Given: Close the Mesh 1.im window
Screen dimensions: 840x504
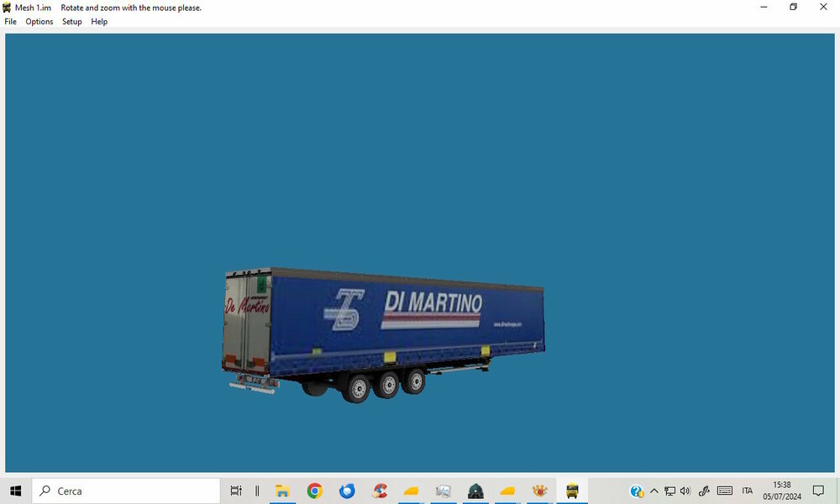Looking at the screenshot, I should (823, 7).
